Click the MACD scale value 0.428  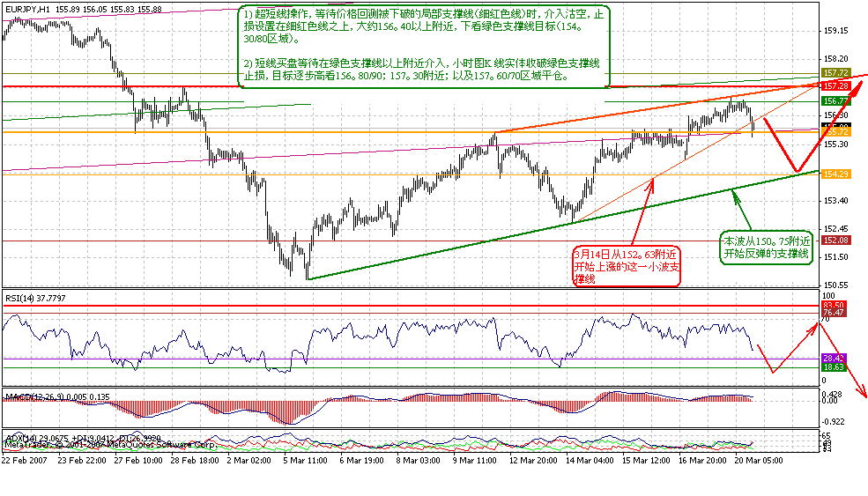click(x=833, y=394)
